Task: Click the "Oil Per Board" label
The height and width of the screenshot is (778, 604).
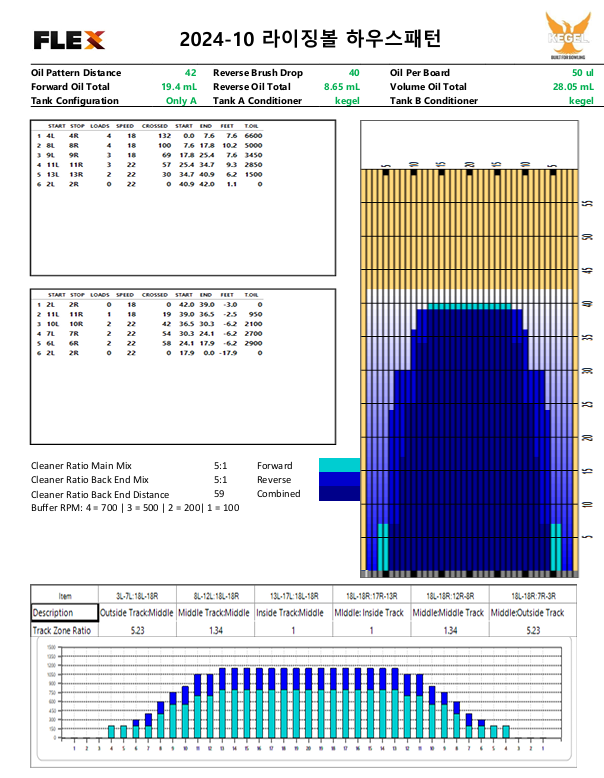Action: coord(420,73)
